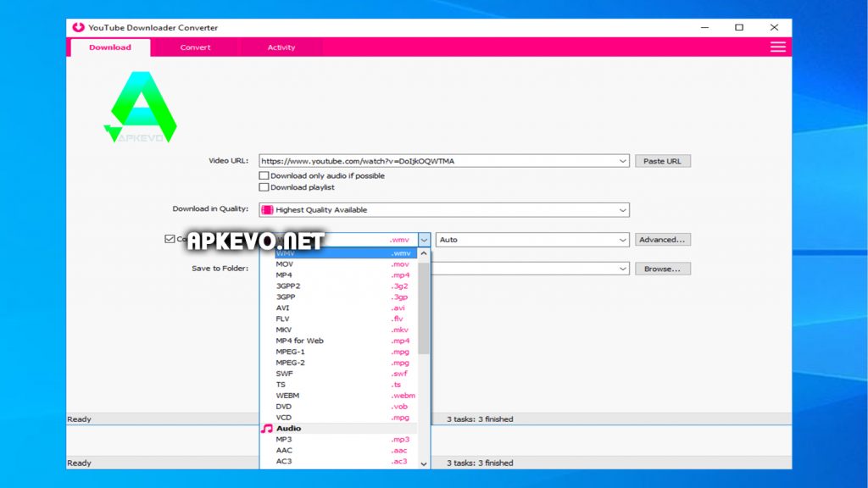Viewport: 868px width, 488px height.
Task: Select MPEG-2 format
Action: click(x=339, y=363)
